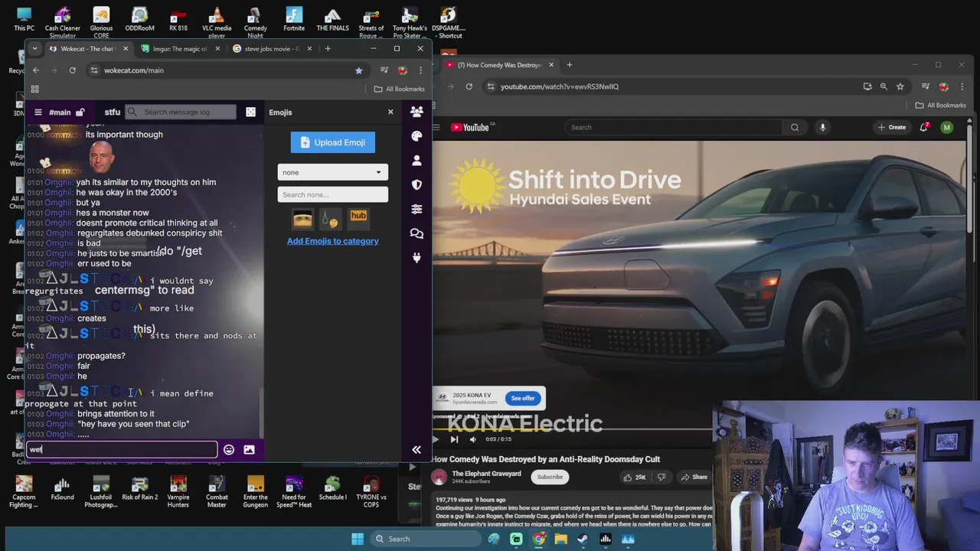
Task: Click the dice icon in the chat header
Action: click(250, 112)
